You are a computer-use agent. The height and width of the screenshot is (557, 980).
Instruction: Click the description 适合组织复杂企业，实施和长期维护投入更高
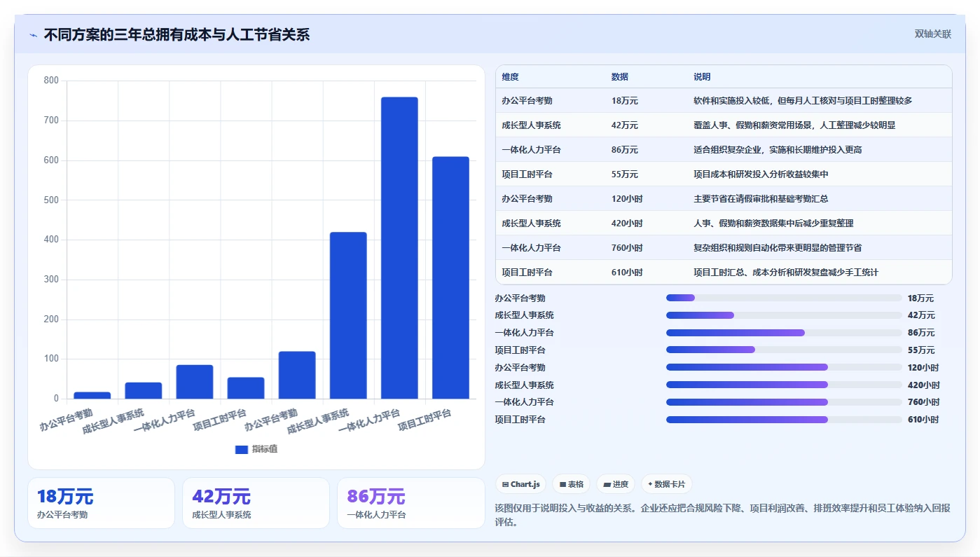(778, 150)
